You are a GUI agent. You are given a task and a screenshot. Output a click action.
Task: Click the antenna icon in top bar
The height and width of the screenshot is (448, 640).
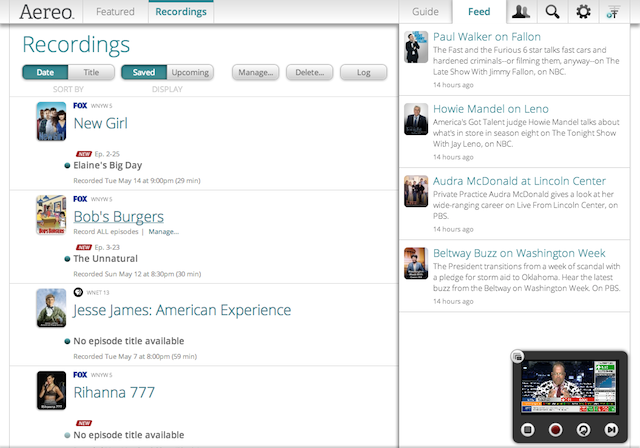pyautogui.click(x=613, y=12)
